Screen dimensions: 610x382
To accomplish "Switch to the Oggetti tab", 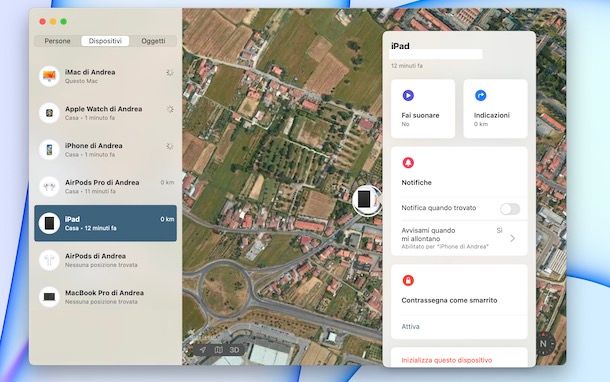I will coord(153,41).
